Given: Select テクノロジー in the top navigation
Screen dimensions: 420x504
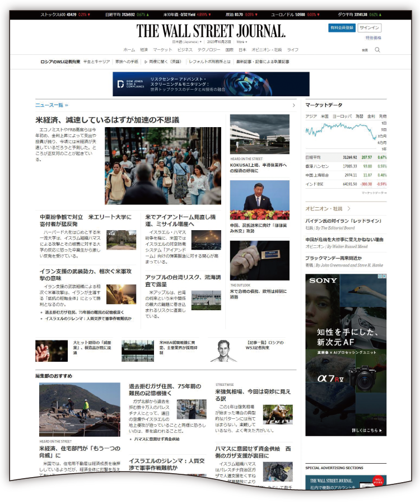Looking at the screenshot, I should point(209,50).
